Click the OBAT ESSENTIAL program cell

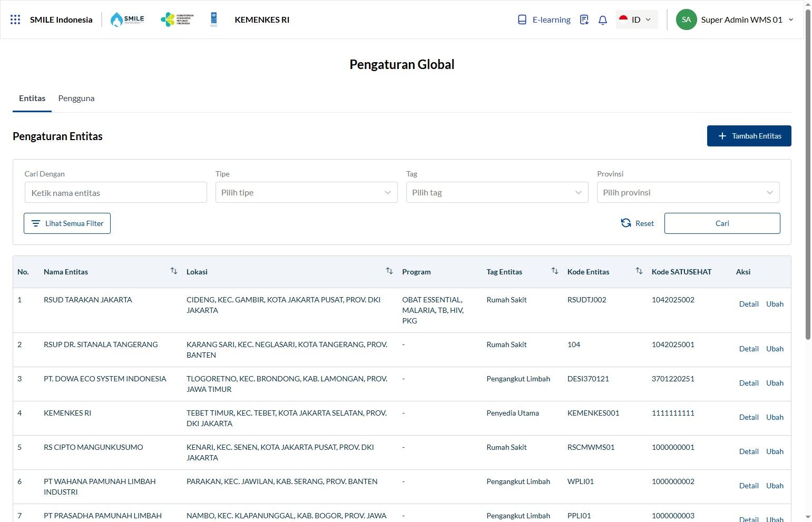[x=433, y=310]
